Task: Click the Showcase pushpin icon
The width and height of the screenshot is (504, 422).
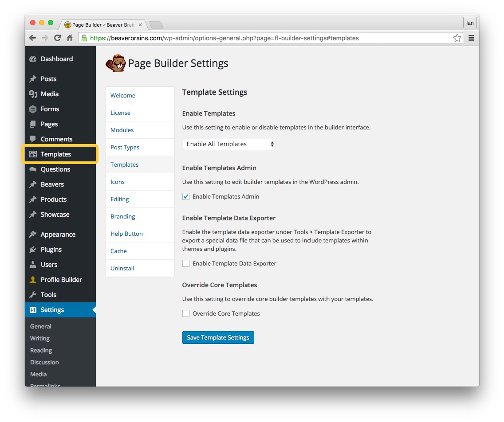Action: pos(33,215)
